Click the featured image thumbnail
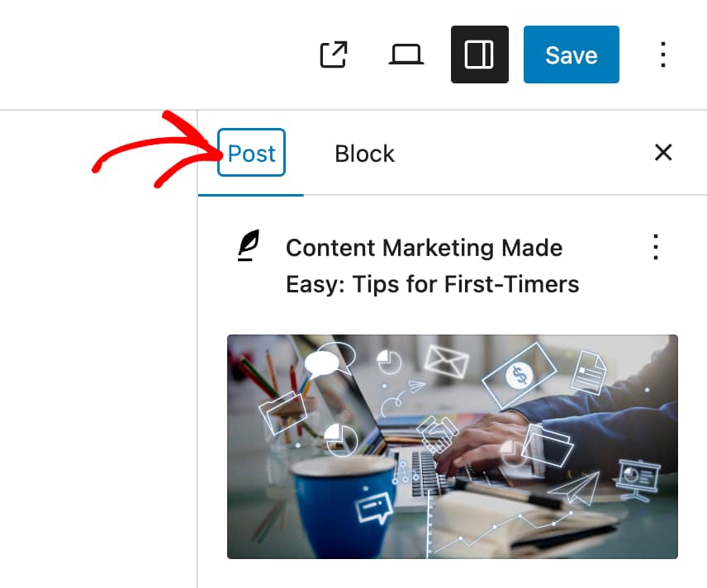Screen dimensions: 707x588 [x=453, y=447]
